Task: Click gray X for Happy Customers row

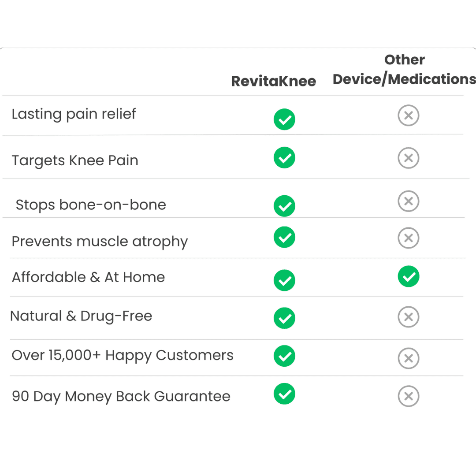Action: pos(409,358)
